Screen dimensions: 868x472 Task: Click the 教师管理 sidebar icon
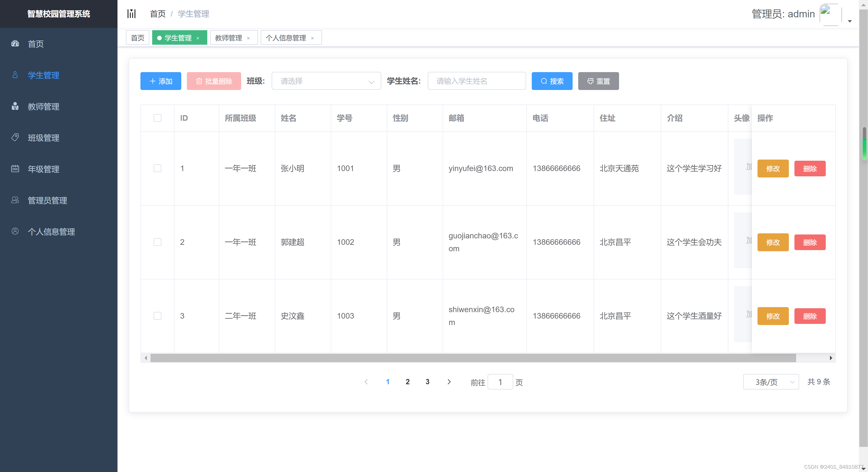pyautogui.click(x=15, y=106)
